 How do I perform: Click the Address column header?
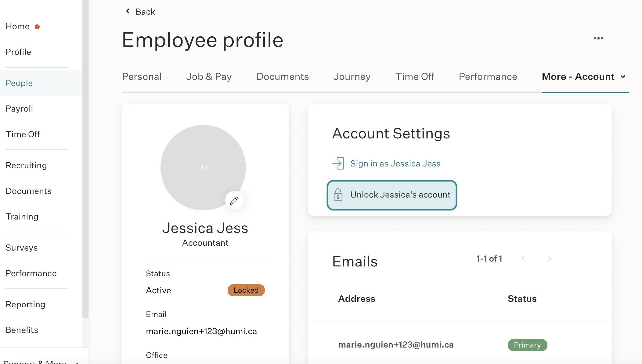356,299
